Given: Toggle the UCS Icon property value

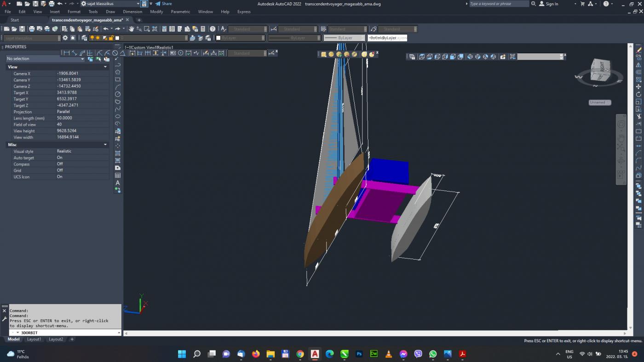Looking at the screenshot, I should pyautogui.click(x=60, y=177).
